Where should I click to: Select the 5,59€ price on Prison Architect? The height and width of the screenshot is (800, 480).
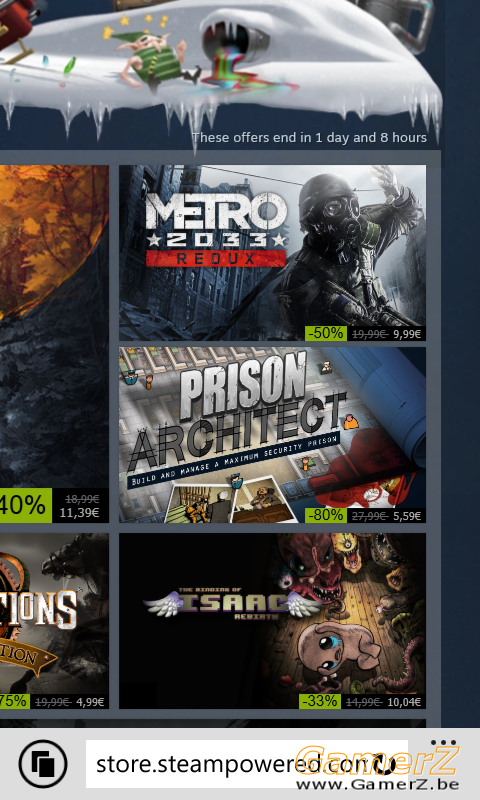click(x=407, y=516)
